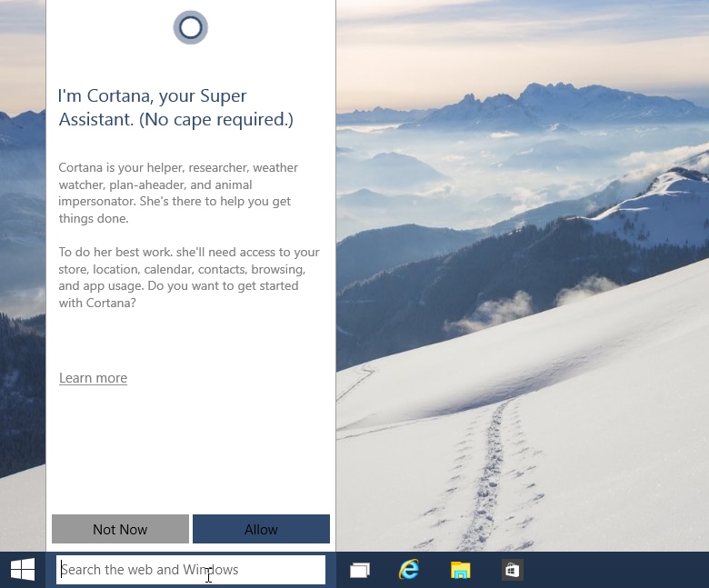Click the Cortana Super Assistant heading
This screenshot has width=709, height=588.
point(176,107)
